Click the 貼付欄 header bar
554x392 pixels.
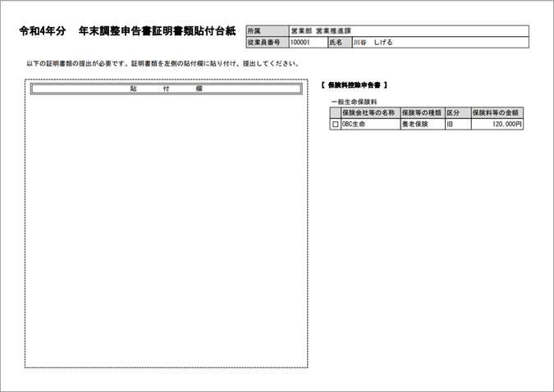click(x=166, y=89)
